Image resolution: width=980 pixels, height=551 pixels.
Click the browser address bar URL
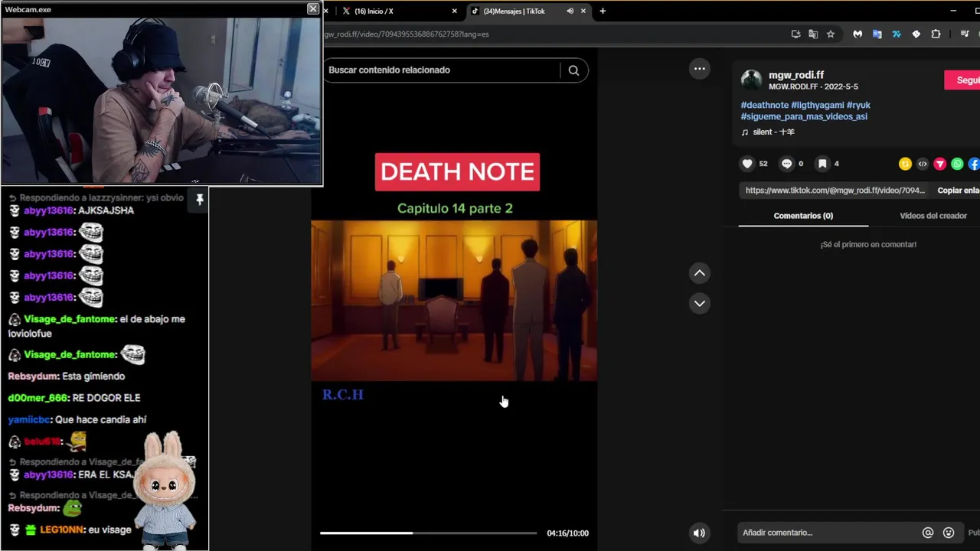406,34
